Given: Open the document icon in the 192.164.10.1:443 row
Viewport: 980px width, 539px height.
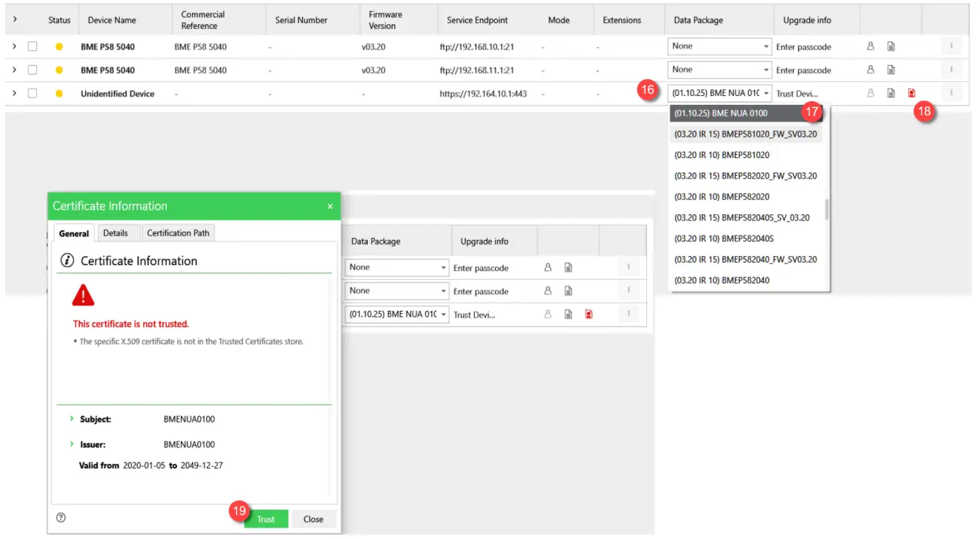Looking at the screenshot, I should coord(891,94).
